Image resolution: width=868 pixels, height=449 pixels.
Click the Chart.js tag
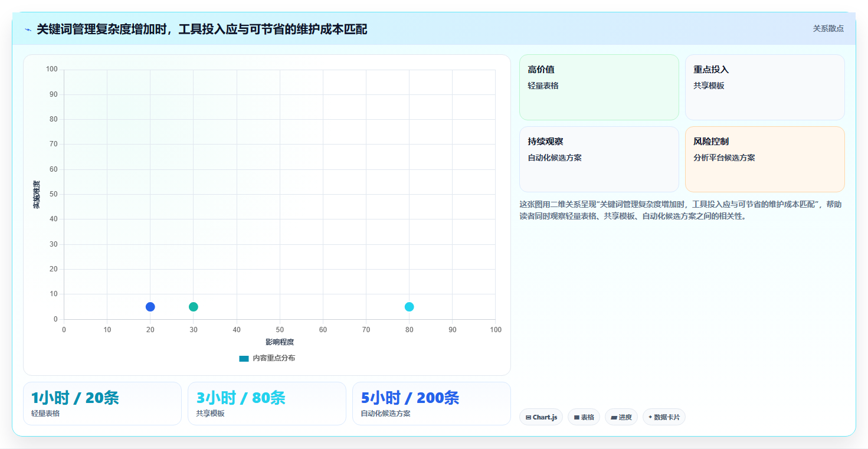click(x=541, y=417)
